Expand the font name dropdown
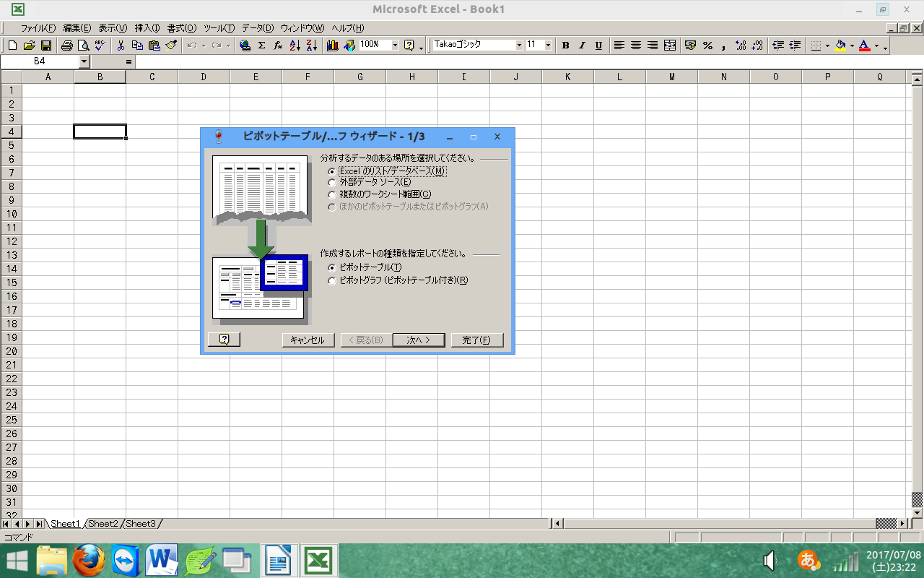 tap(519, 46)
